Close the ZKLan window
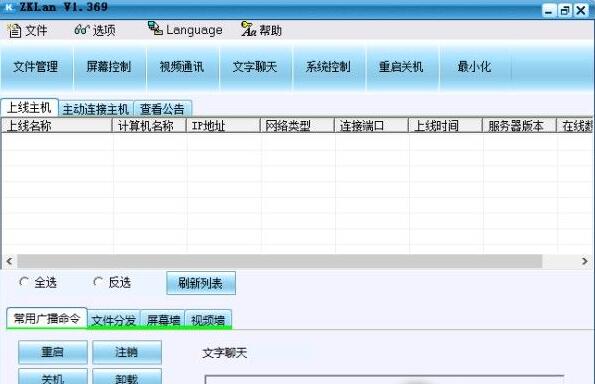The height and width of the screenshot is (384, 595). (581, 11)
